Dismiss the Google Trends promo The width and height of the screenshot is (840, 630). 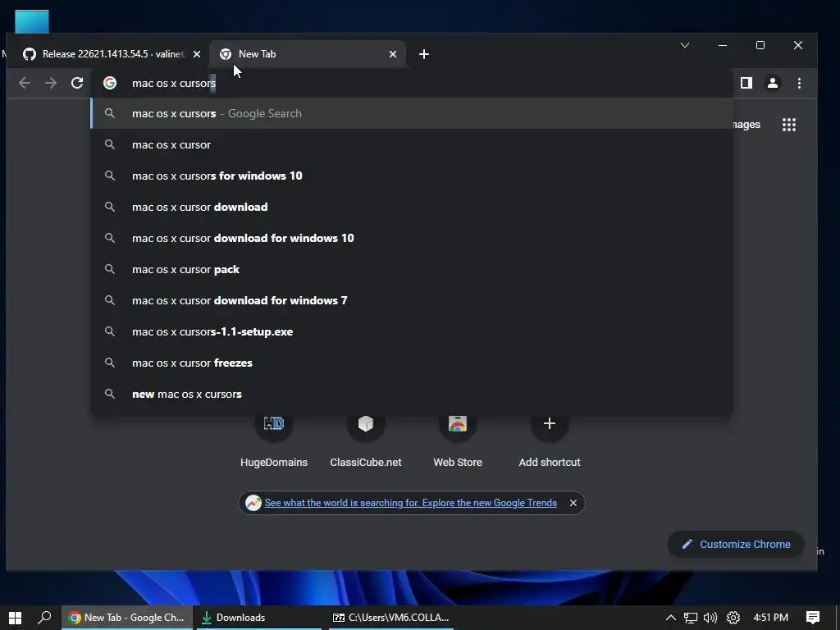(x=573, y=503)
